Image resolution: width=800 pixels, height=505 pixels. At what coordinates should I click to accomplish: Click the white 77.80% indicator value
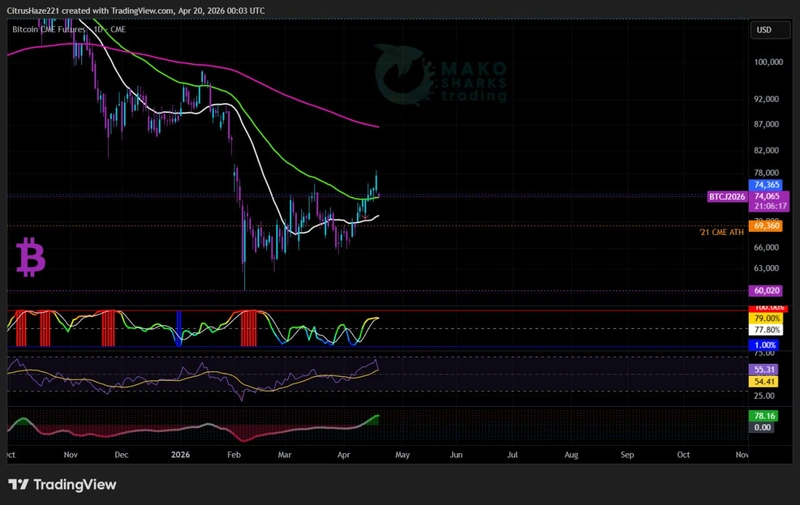768,329
